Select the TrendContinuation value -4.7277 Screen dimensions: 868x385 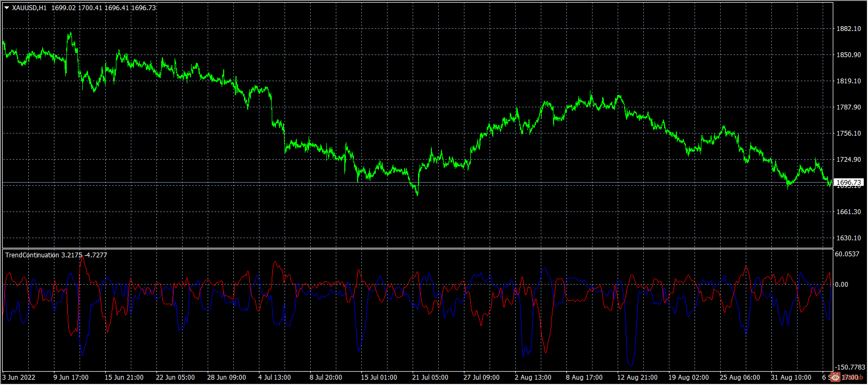point(96,255)
